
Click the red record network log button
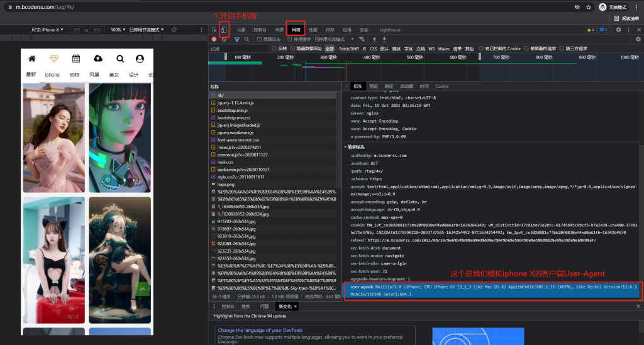(x=214, y=39)
